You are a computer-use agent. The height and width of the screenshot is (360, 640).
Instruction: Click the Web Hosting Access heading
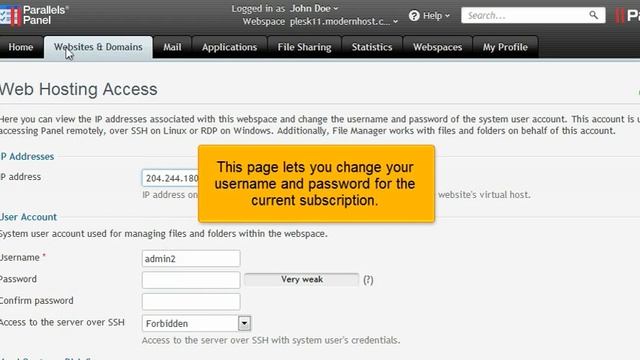(x=78, y=89)
